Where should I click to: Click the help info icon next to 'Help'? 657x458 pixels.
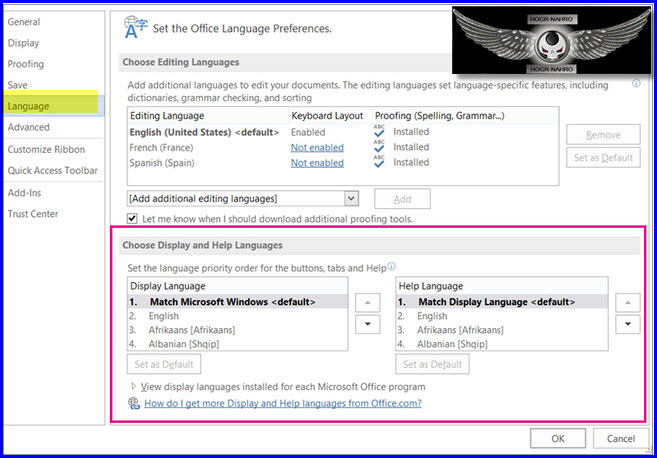392,267
